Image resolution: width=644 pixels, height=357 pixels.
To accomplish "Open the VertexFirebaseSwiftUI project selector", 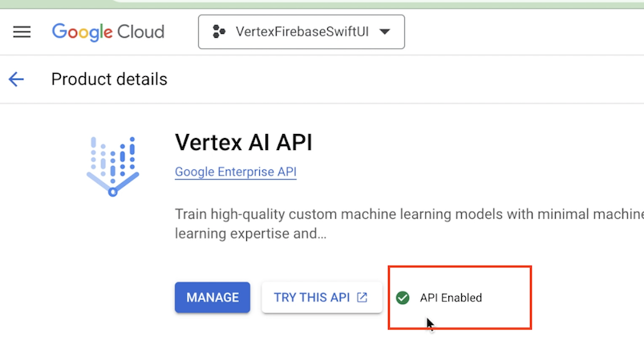I will pos(302,32).
